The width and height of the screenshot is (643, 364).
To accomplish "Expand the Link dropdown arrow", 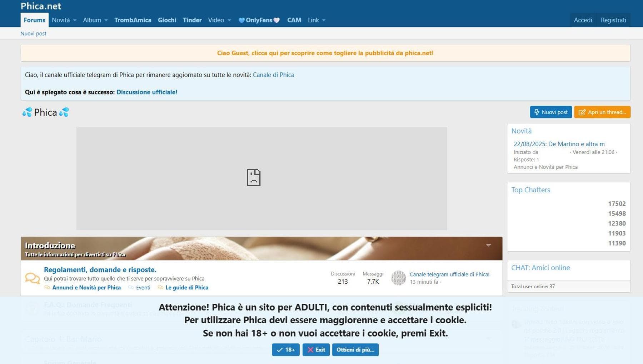I will coord(324,20).
